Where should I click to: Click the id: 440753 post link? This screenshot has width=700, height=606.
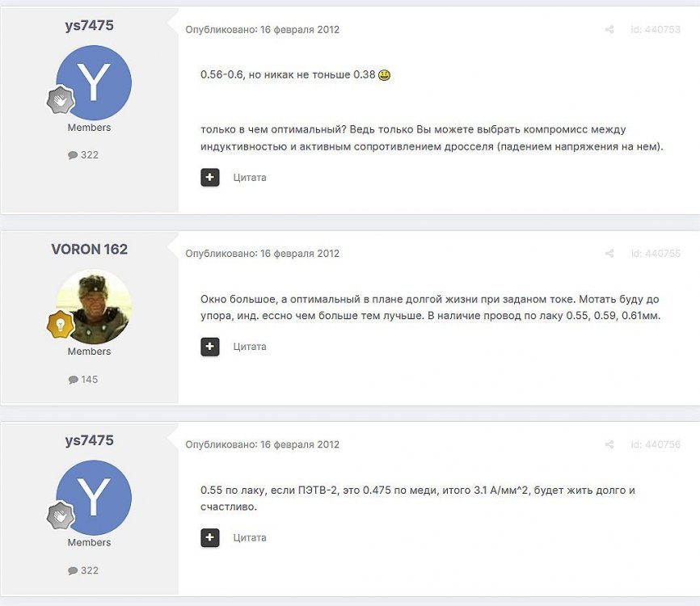[656, 29]
